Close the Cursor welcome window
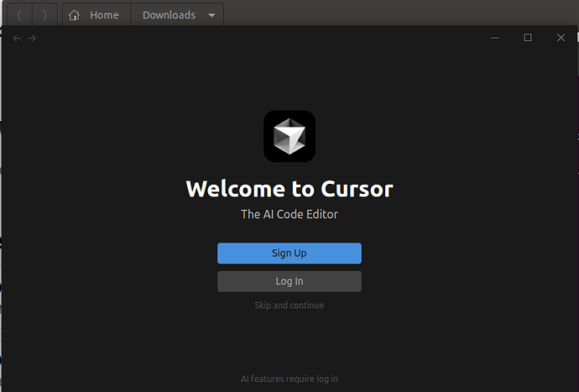This screenshot has height=392, width=579. tap(561, 38)
